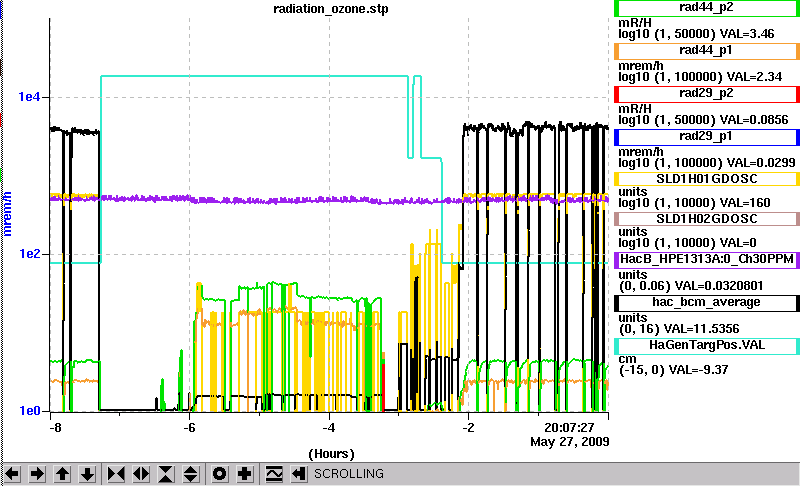Click the vertical mrem/h y-axis label
Viewport: 800px width, 486px height.
coord(8,214)
